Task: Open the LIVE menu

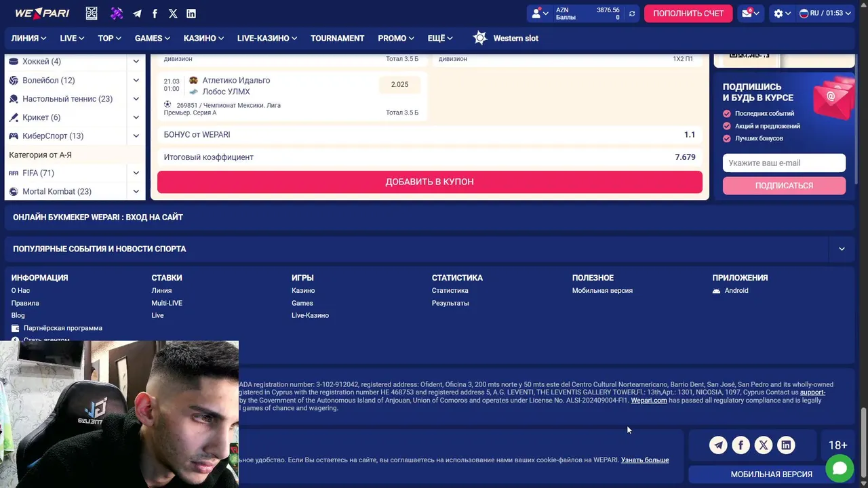Action: click(72, 38)
